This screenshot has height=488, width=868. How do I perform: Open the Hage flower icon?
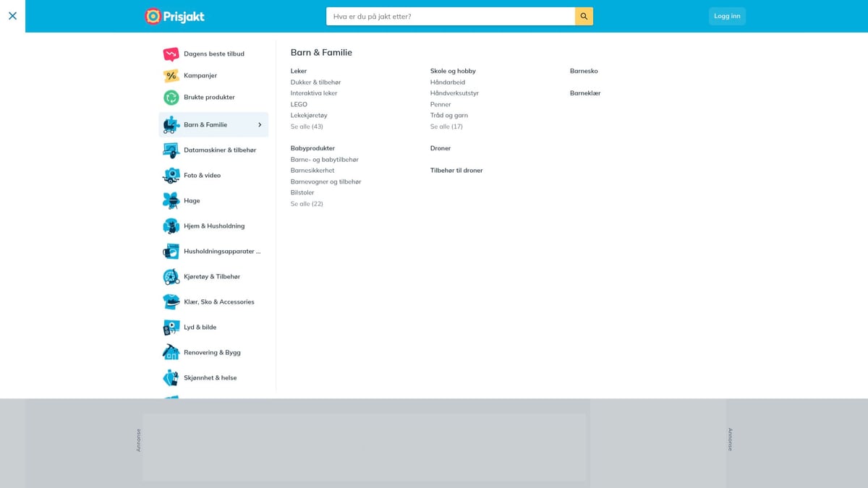pyautogui.click(x=171, y=200)
